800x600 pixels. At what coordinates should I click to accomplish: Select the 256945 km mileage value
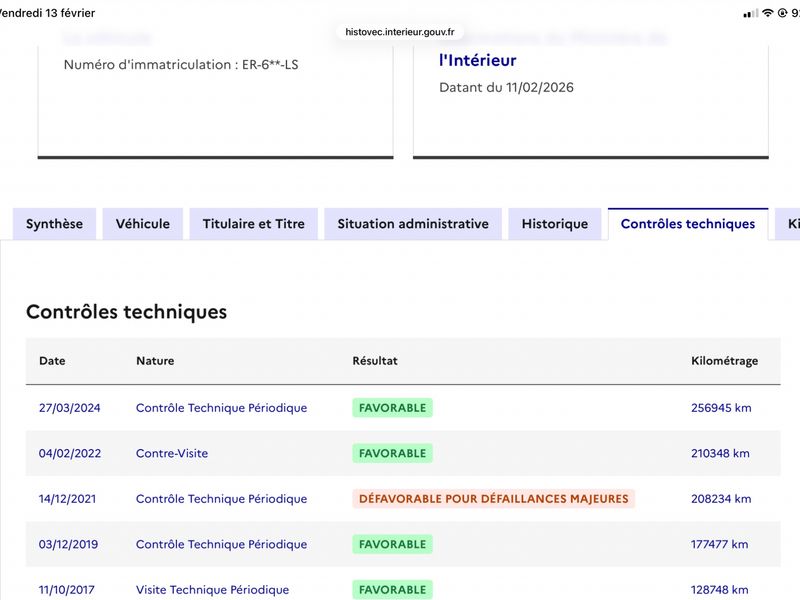(x=721, y=408)
